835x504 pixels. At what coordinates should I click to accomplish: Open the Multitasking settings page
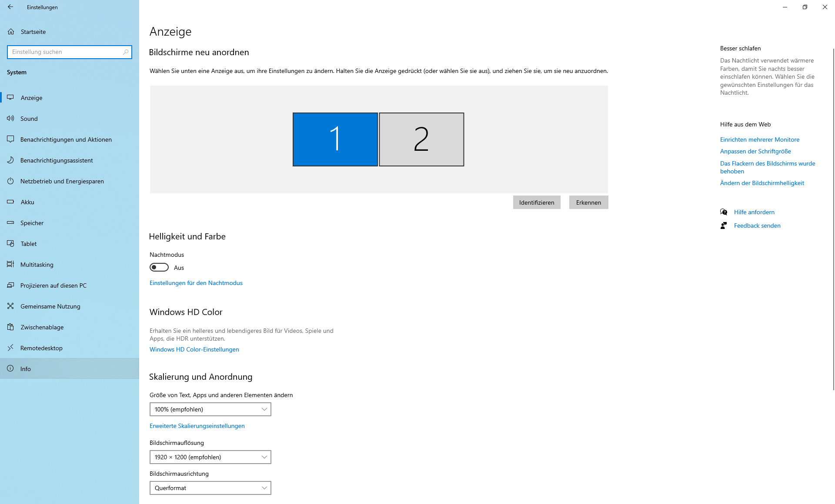(37, 265)
